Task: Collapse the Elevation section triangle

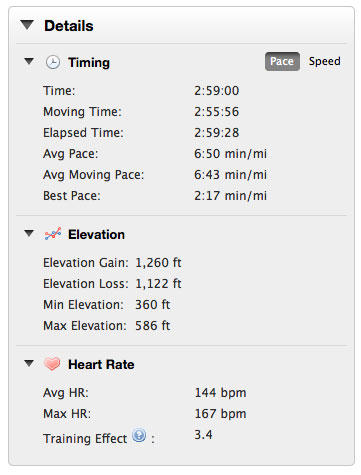Action: (29, 233)
